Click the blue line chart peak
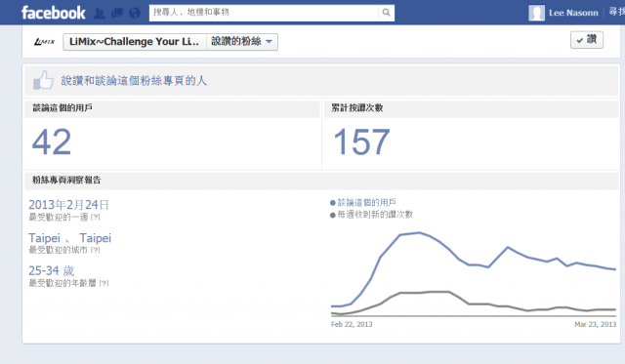The width and height of the screenshot is (625, 364). (419, 233)
